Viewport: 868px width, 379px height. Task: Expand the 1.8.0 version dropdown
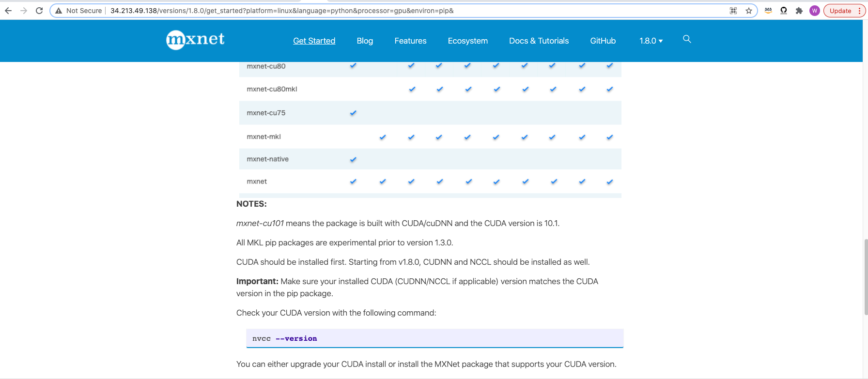(x=651, y=41)
